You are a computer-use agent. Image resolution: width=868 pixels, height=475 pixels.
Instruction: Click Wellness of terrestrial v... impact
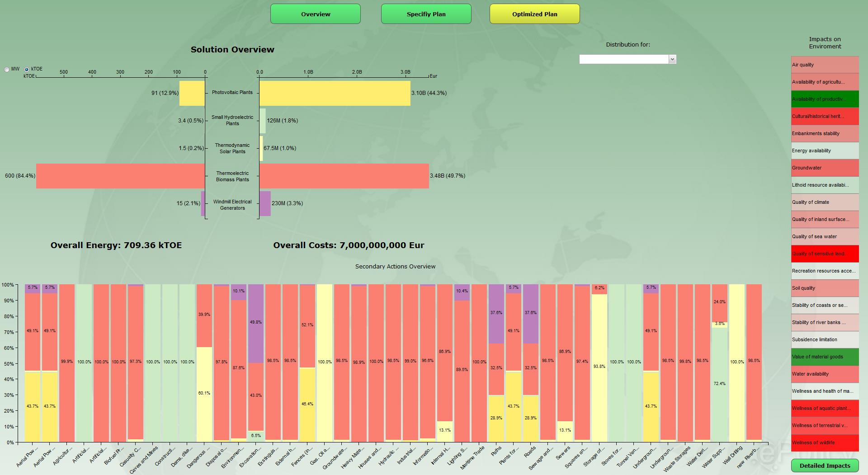click(x=825, y=425)
